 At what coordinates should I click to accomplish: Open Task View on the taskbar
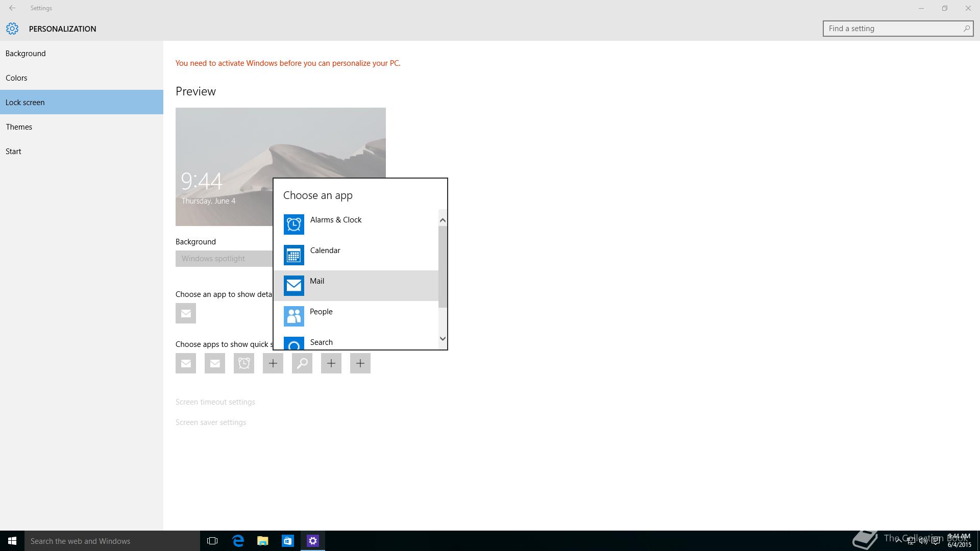[212, 541]
